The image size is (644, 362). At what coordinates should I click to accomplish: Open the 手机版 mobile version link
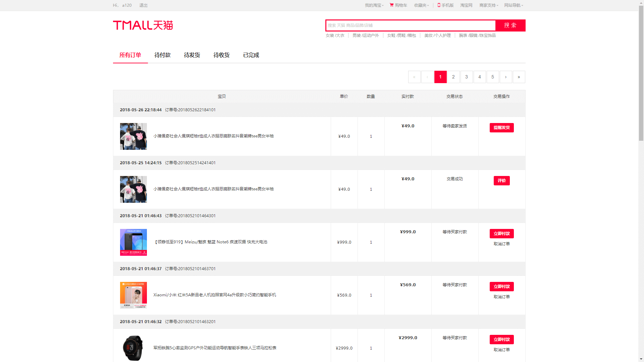coord(445,5)
